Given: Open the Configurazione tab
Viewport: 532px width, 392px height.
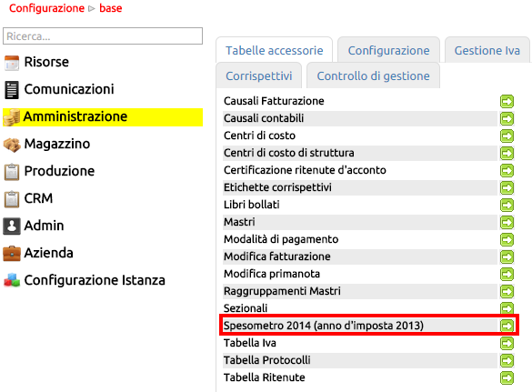Looking at the screenshot, I should (389, 51).
